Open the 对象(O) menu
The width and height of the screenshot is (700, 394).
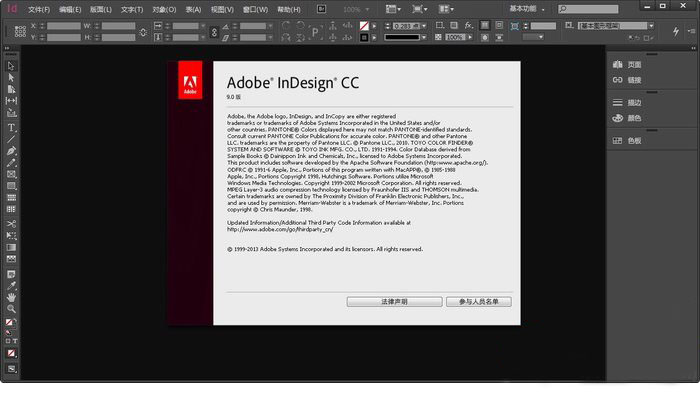tap(164, 9)
